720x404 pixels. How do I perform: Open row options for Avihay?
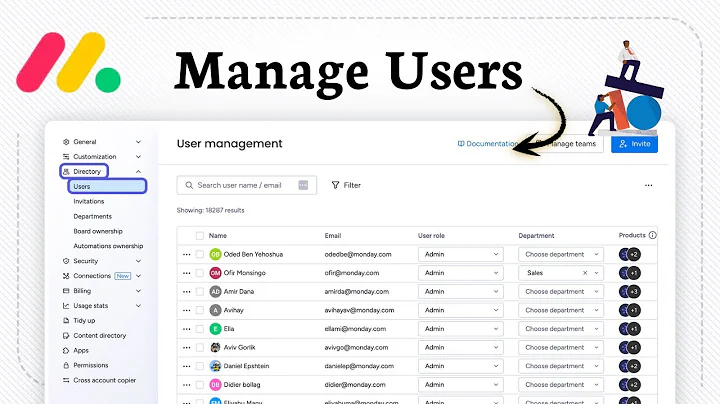[186, 310]
